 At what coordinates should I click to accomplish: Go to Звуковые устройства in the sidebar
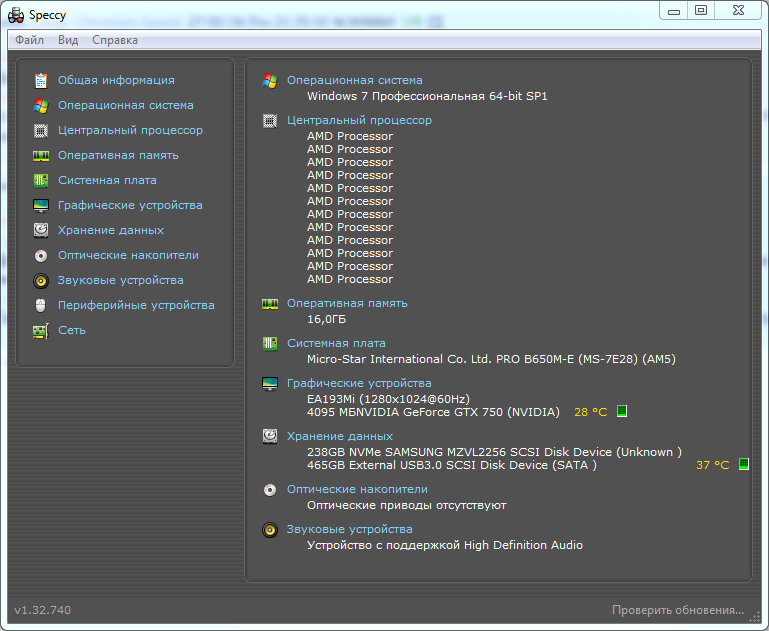click(x=121, y=280)
